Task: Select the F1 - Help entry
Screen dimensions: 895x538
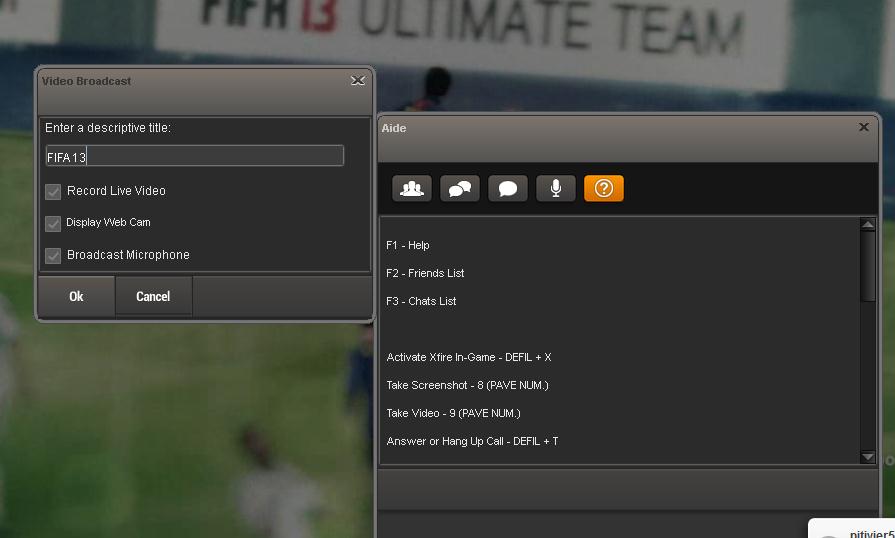Action: (408, 245)
